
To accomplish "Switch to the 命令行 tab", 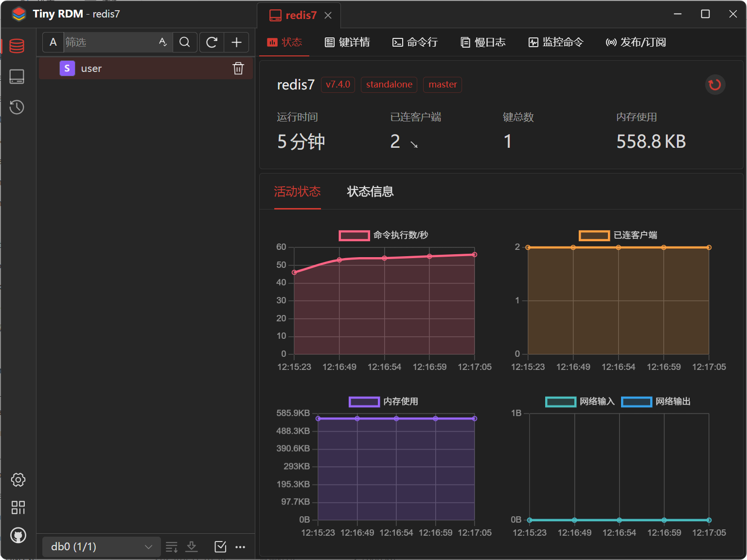I will (415, 42).
